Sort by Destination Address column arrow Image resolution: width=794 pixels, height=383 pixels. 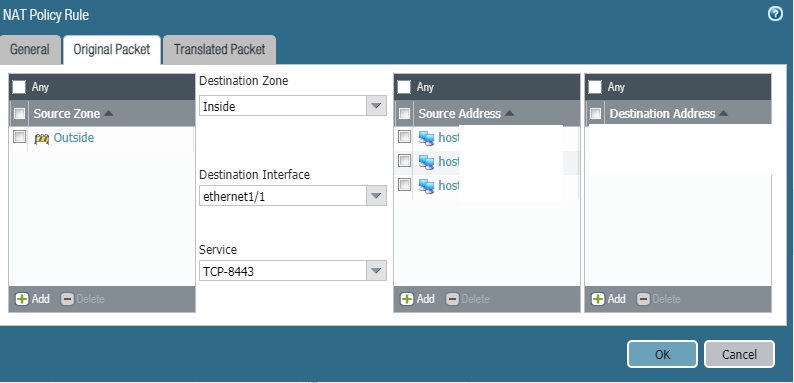[x=724, y=113]
